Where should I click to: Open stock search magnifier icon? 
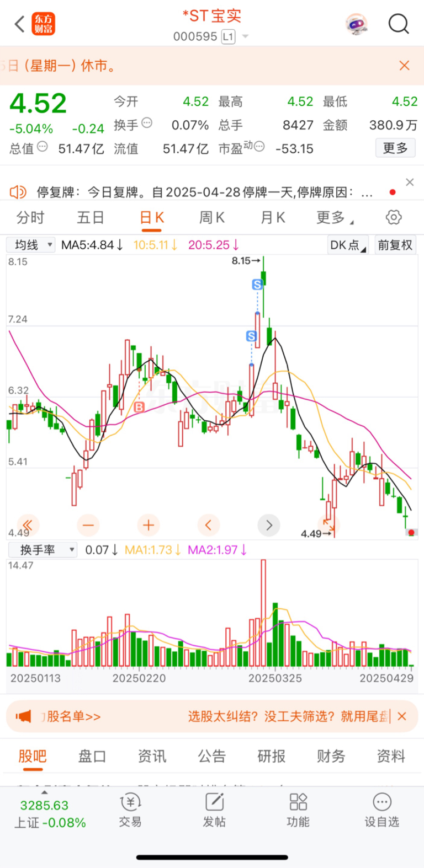(x=399, y=24)
